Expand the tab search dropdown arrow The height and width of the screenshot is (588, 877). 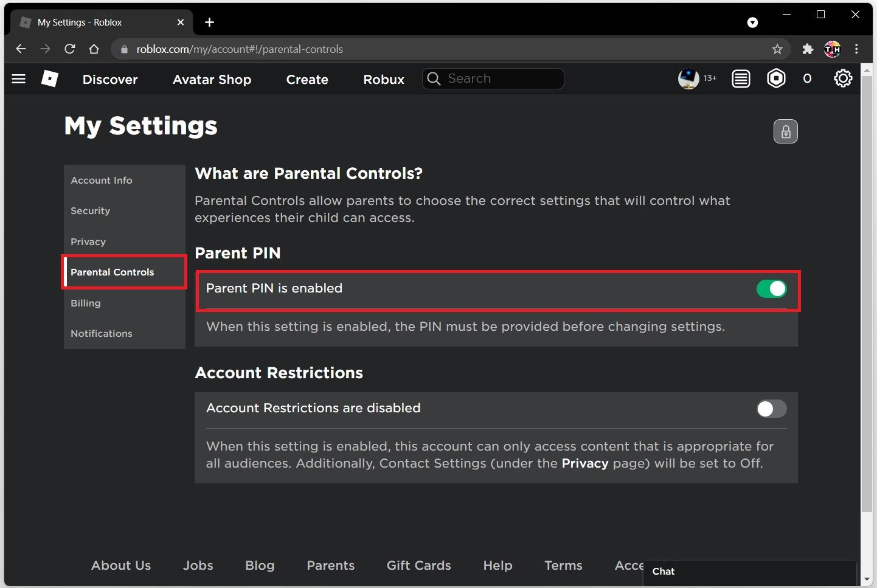click(x=752, y=22)
